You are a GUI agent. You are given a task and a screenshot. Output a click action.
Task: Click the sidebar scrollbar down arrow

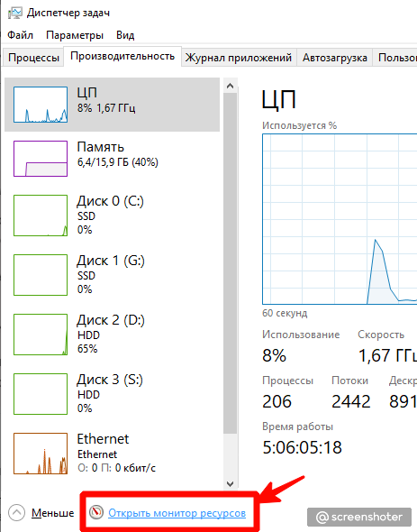click(x=231, y=483)
